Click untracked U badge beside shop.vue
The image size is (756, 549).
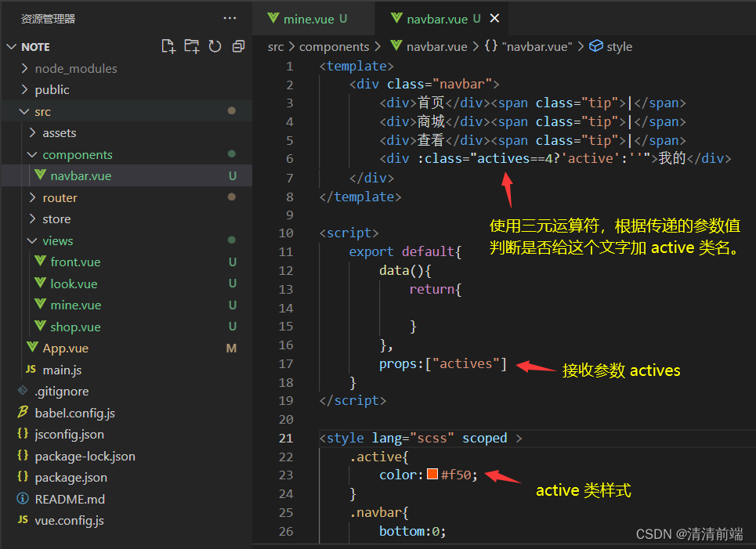233,327
